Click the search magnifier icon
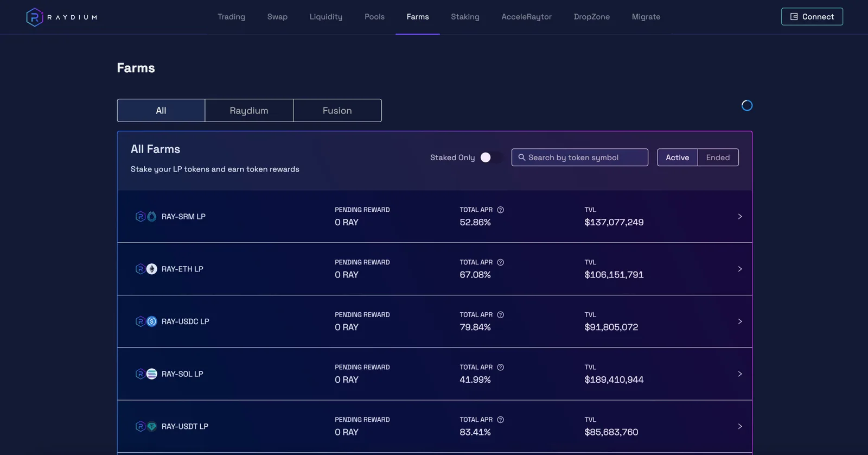This screenshot has width=868, height=455. point(522,157)
